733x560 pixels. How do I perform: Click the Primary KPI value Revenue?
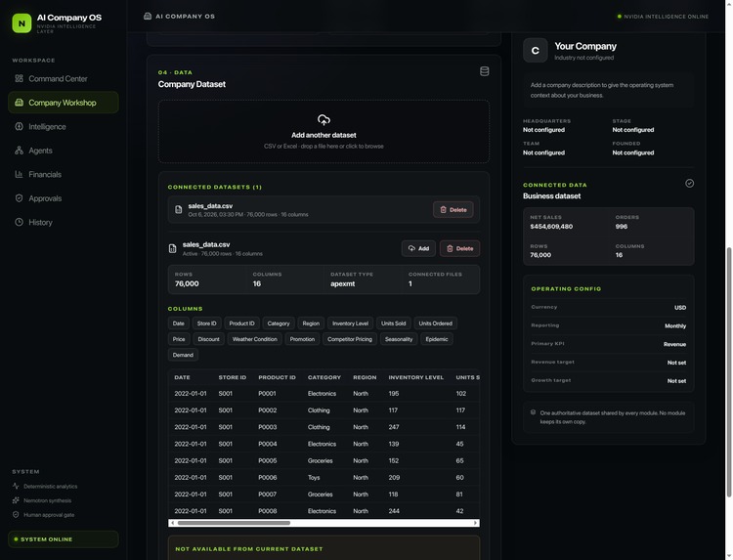(674, 344)
